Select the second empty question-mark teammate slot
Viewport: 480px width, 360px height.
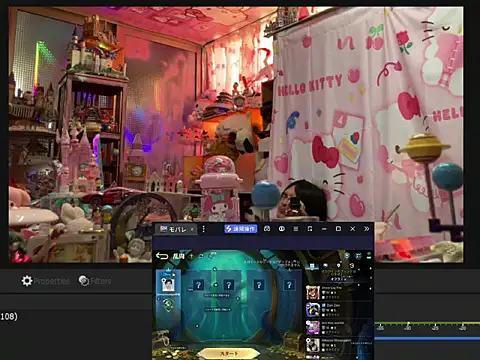click(229, 285)
